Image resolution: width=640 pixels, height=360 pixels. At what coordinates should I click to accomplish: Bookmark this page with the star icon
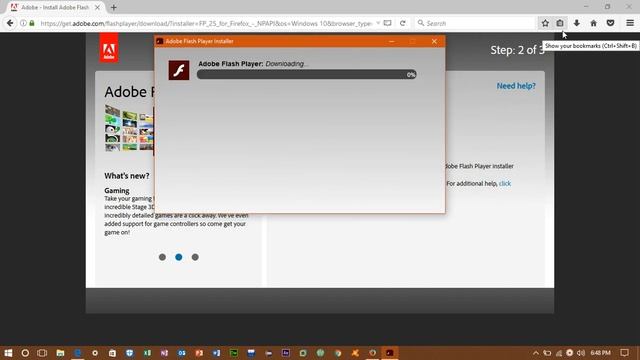click(545, 23)
